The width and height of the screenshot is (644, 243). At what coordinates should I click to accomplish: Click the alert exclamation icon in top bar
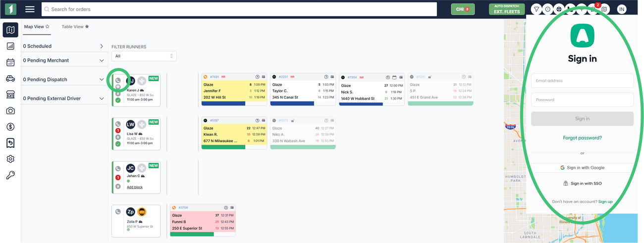pyautogui.click(x=547, y=9)
